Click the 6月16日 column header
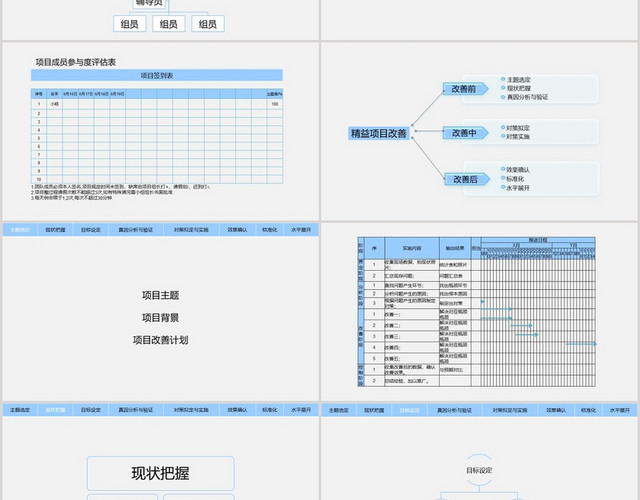The image size is (640, 500). tap(70, 94)
